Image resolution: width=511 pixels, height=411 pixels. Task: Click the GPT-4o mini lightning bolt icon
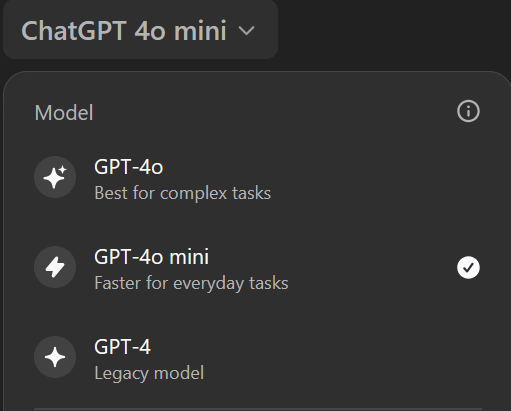coord(55,267)
